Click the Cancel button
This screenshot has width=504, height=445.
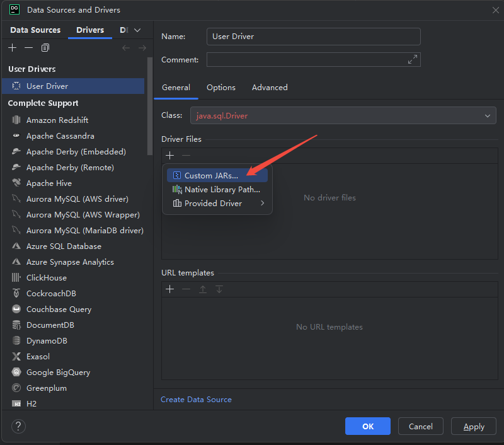(420, 426)
